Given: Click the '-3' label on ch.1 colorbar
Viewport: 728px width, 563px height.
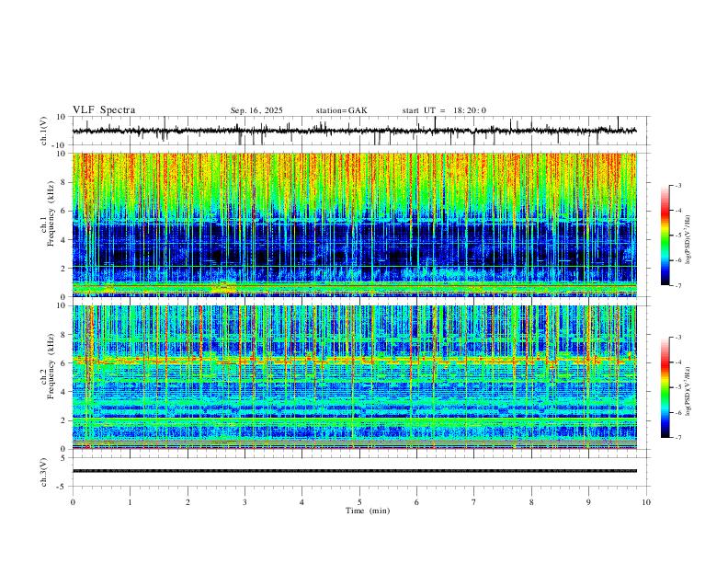Looking at the screenshot, I should tap(678, 185).
